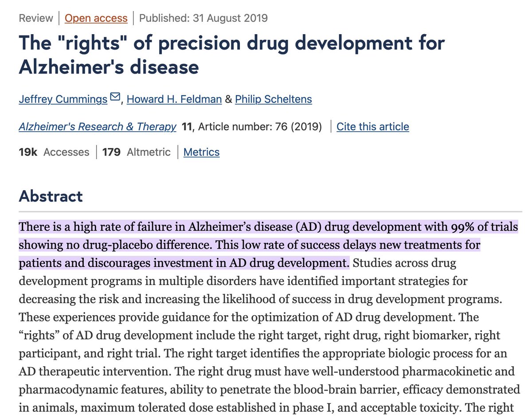Click 'Article number: 76 (2019)' text
The width and height of the screenshot is (532, 418).
coord(260,126)
